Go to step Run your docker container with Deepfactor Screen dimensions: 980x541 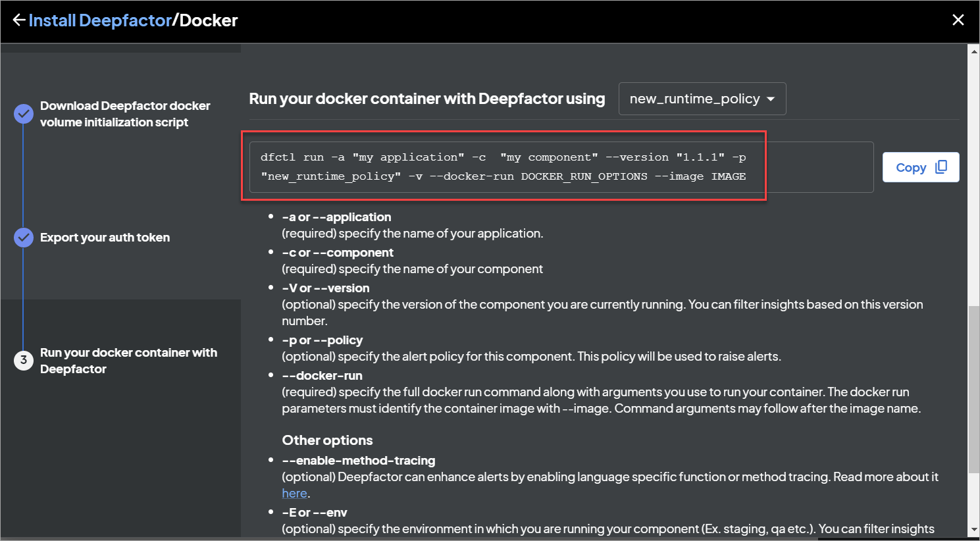[x=128, y=361]
